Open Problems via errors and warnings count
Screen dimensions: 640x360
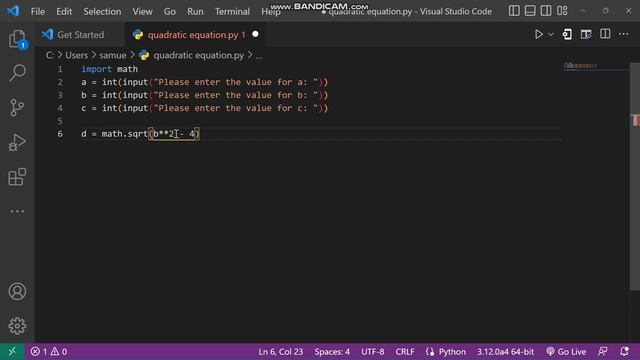click(x=49, y=351)
